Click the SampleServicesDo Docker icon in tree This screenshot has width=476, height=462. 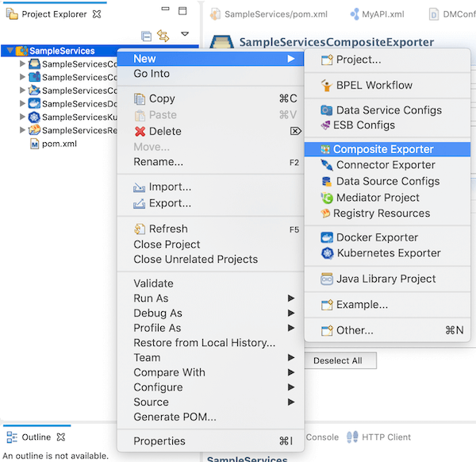[x=34, y=103]
